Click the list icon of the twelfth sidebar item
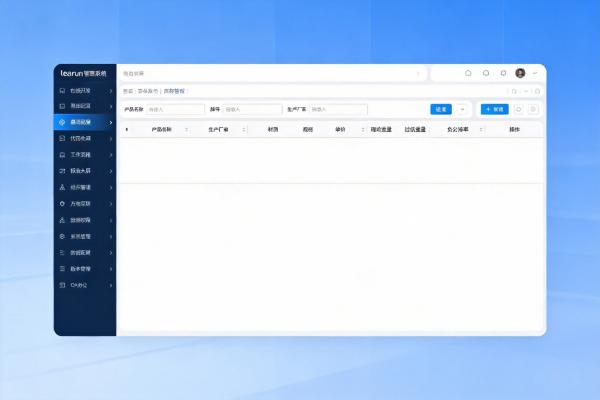Screen dimensions: 600x400 [x=62, y=269]
